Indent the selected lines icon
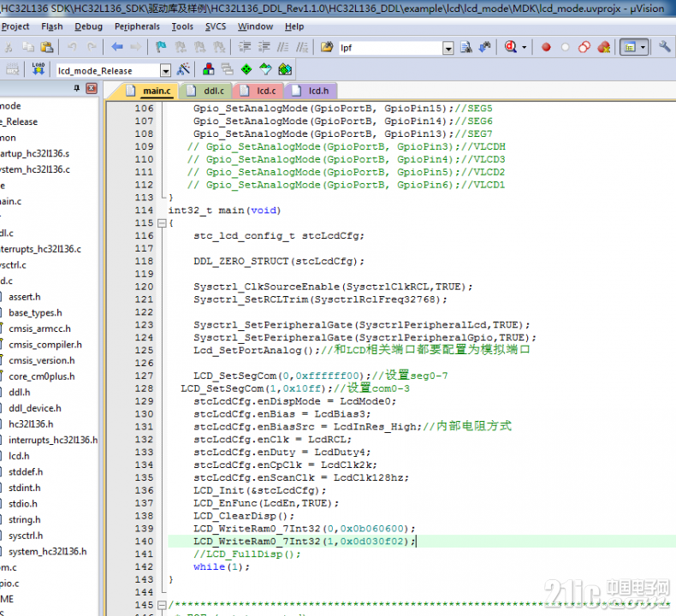 click(245, 47)
